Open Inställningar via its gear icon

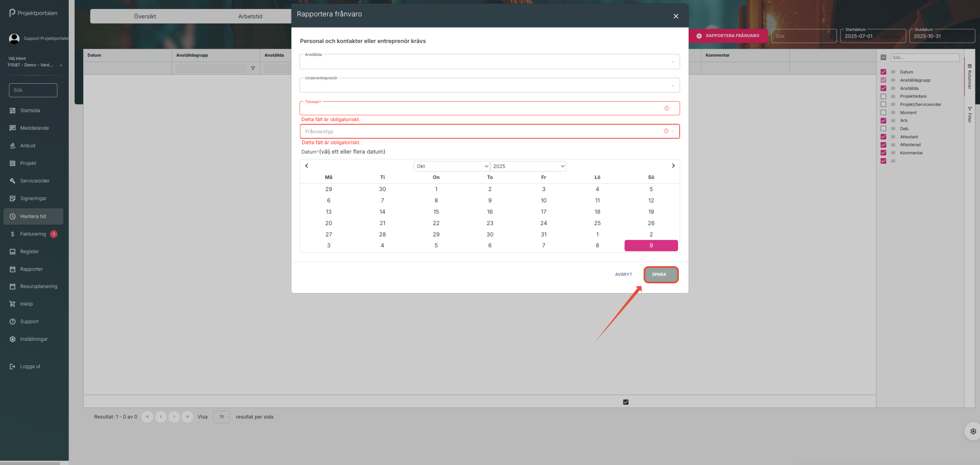pos(12,339)
